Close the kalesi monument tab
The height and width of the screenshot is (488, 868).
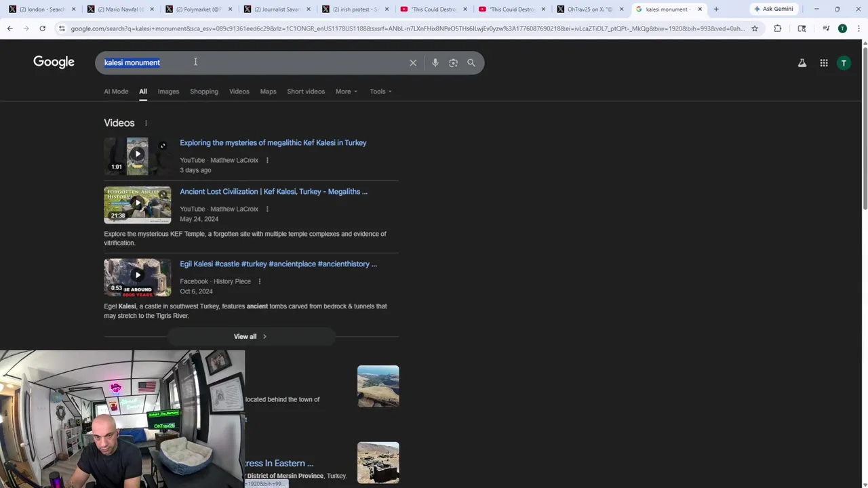coord(700,9)
